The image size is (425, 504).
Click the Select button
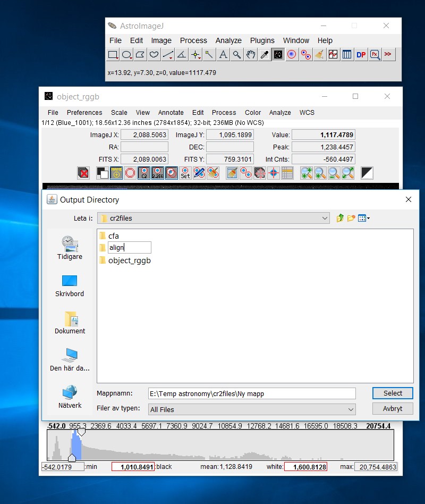pyautogui.click(x=393, y=393)
